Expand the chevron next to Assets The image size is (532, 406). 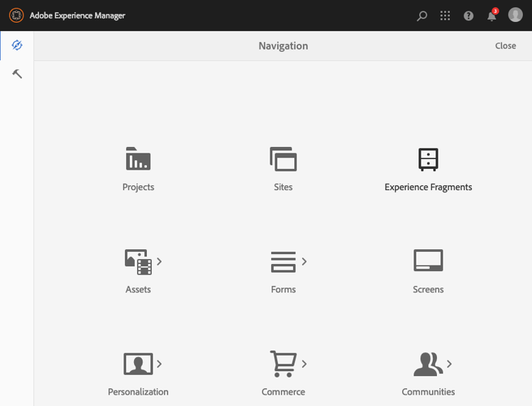pyautogui.click(x=159, y=261)
